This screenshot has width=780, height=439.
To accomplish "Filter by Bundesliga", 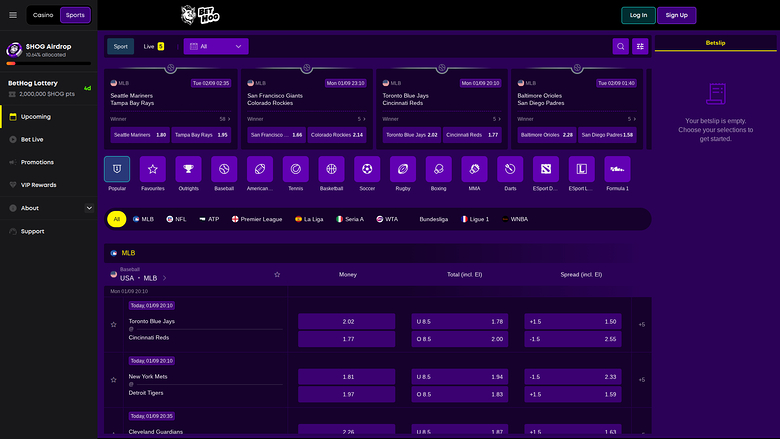I will click(x=433, y=219).
